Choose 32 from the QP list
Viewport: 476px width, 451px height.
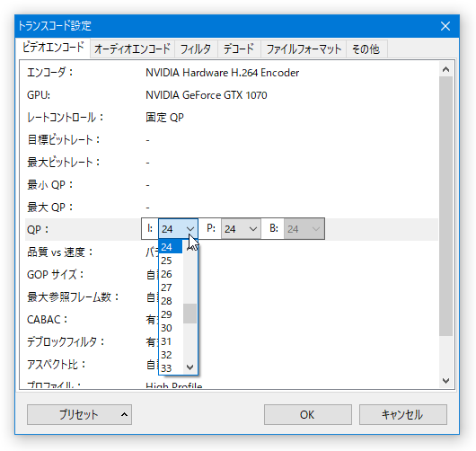tap(171, 355)
